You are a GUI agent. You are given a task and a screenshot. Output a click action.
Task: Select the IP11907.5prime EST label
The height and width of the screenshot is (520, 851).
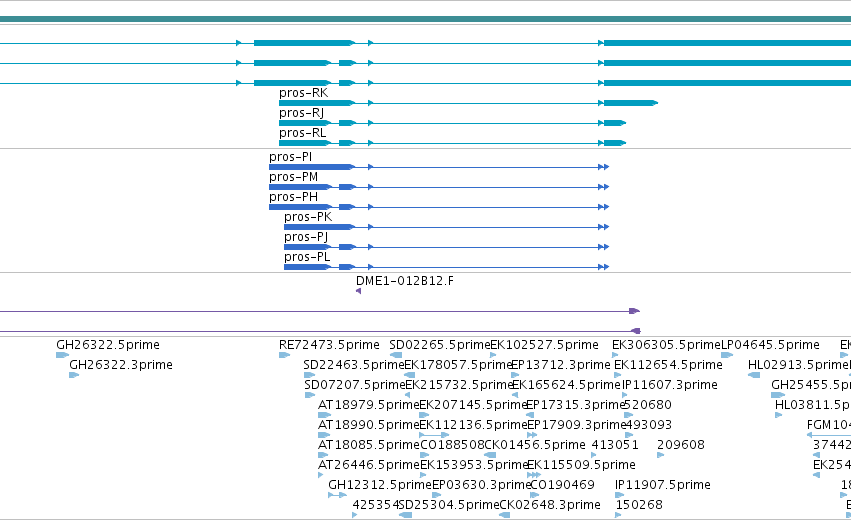663,485
